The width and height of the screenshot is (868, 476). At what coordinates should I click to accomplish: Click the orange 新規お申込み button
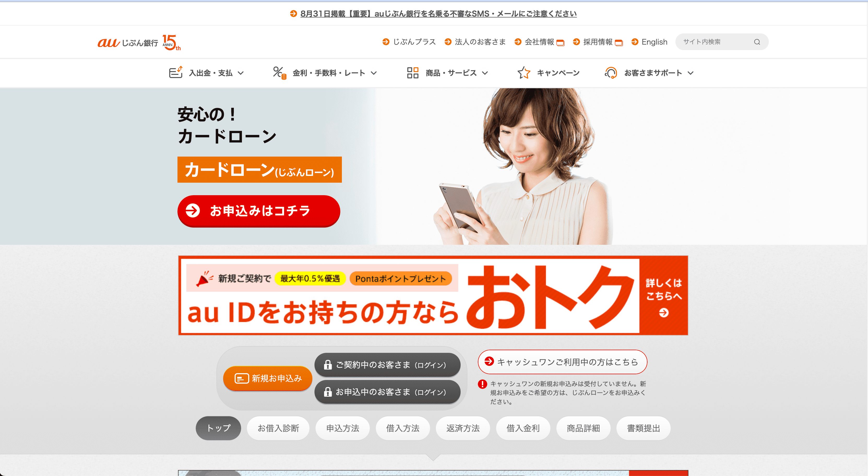click(x=268, y=378)
